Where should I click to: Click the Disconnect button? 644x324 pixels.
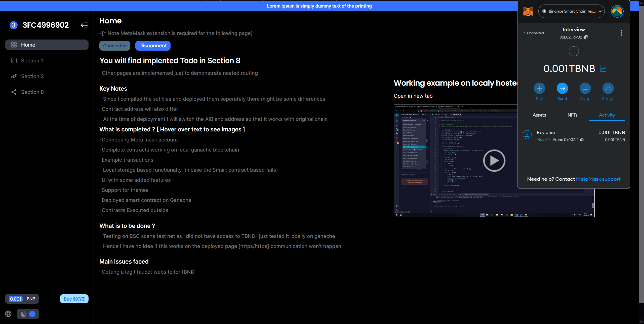153,46
